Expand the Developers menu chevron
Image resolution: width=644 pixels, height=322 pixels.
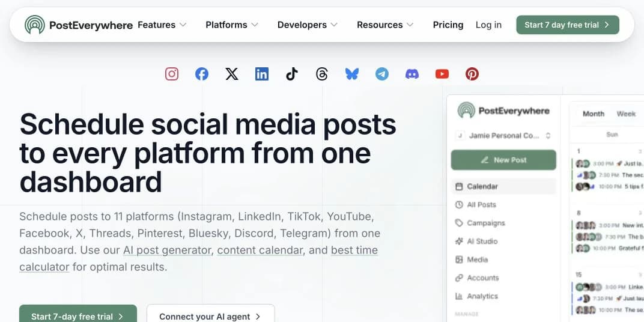(x=334, y=25)
